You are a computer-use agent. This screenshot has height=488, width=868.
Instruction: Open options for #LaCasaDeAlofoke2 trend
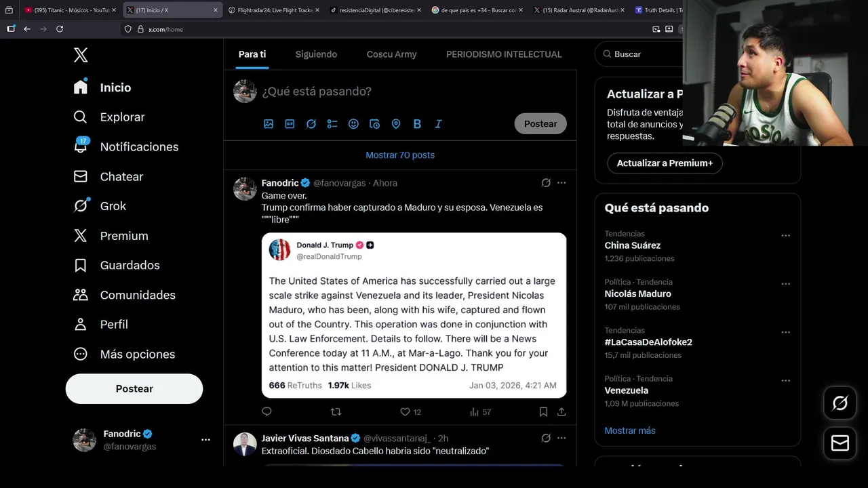pyautogui.click(x=785, y=332)
